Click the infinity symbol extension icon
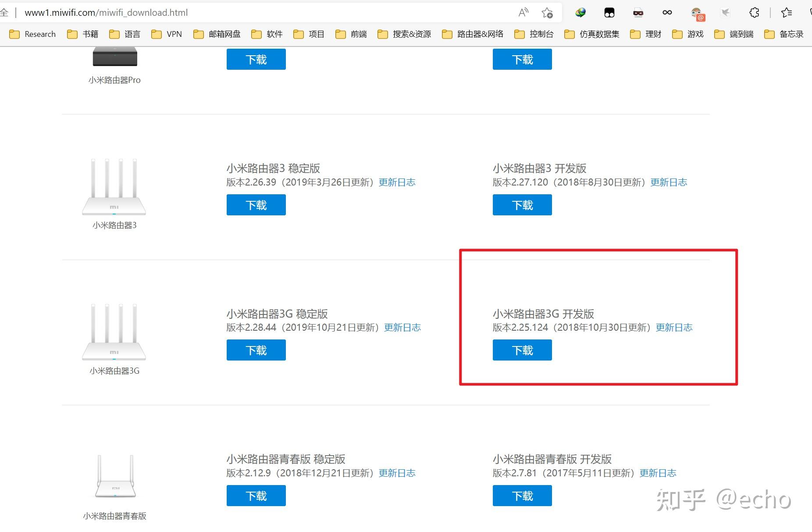The height and width of the screenshot is (532, 812). coord(667,12)
